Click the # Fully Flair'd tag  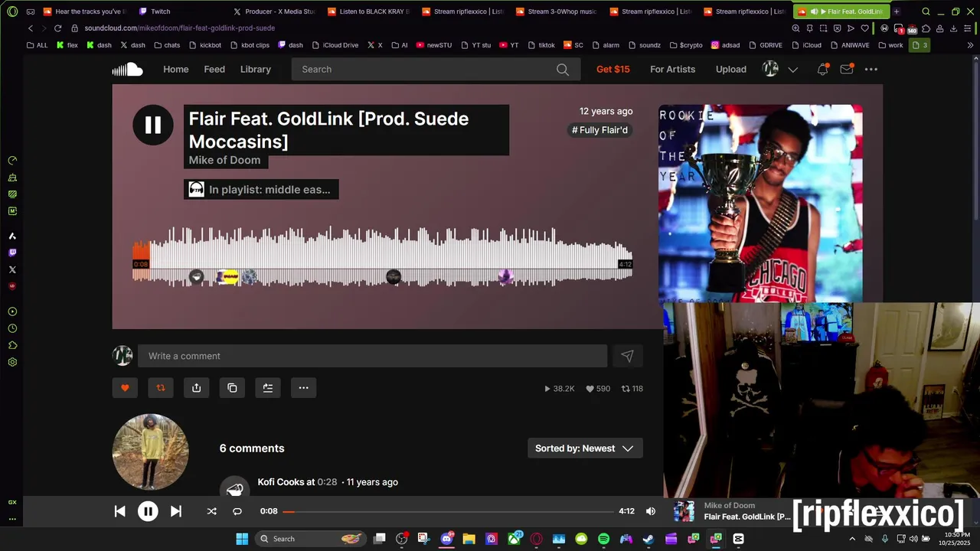tap(599, 130)
